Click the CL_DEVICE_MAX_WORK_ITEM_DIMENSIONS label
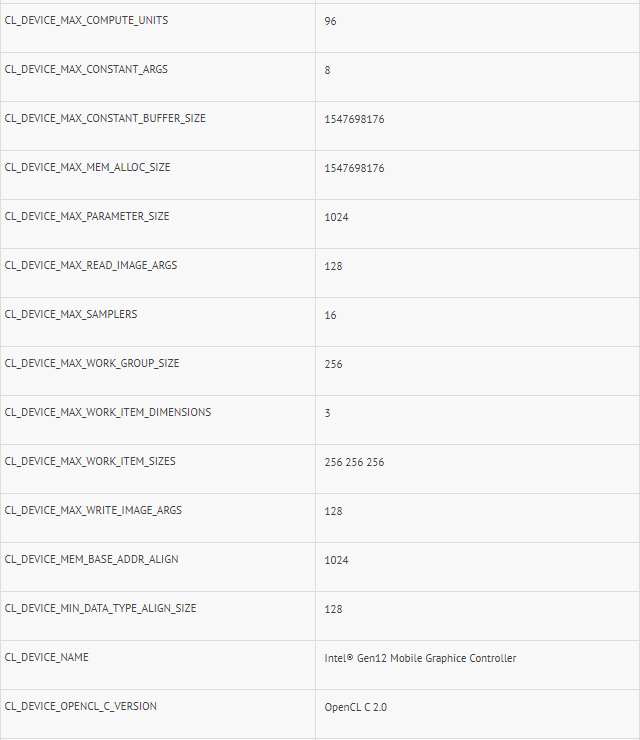640x740 pixels. point(108,412)
